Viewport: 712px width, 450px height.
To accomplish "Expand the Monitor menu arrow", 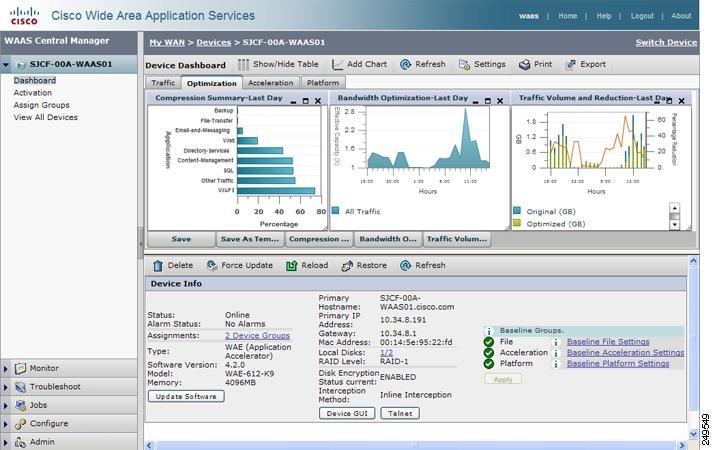I will (x=5, y=369).
